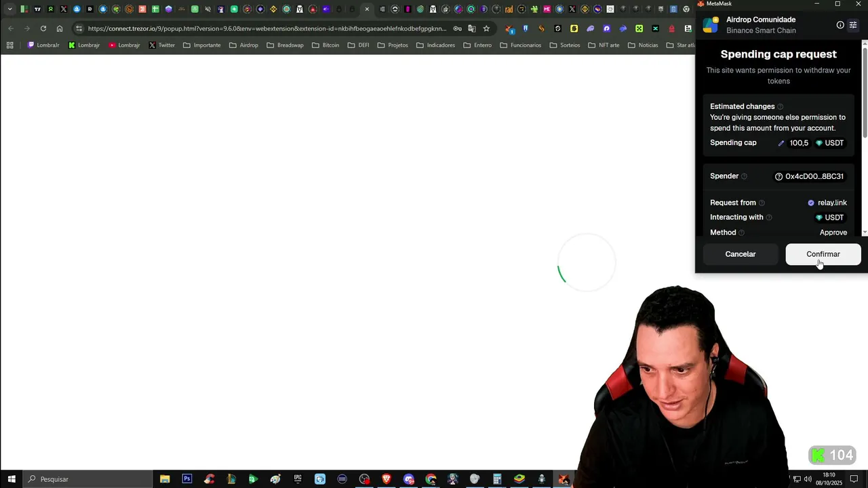Open the NFT arte bookmarks folder
This screenshot has width=868, height=488.
click(604, 45)
